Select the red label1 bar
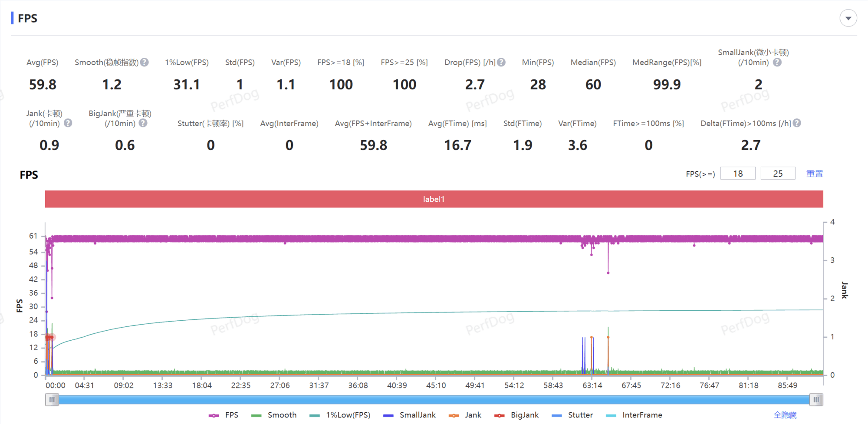The width and height of the screenshot is (868, 424). 434,199
